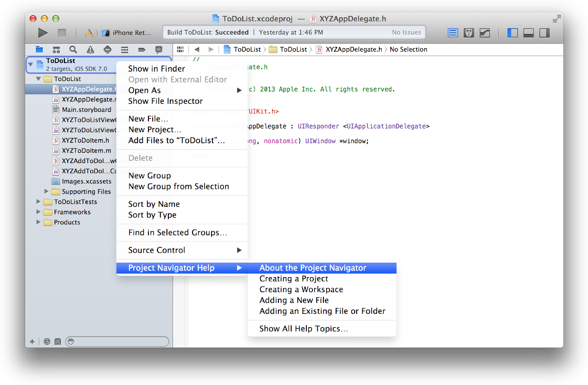Choose New Group from Selection
588x385 pixels.
pyautogui.click(x=182, y=186)
